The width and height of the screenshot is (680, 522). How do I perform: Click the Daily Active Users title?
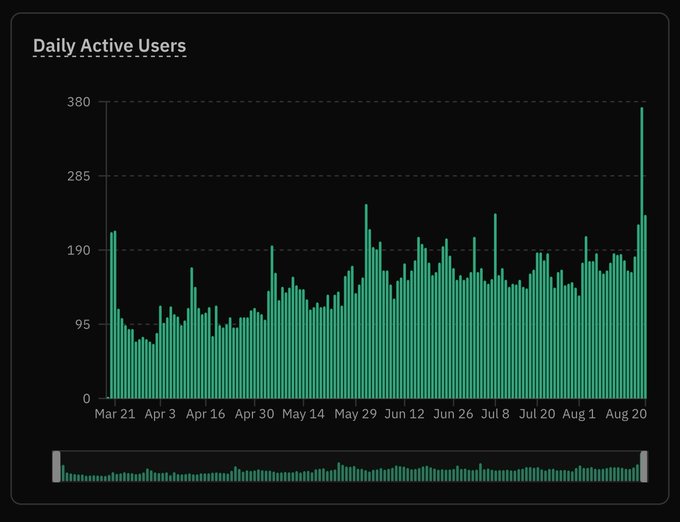tap(110, 46)
